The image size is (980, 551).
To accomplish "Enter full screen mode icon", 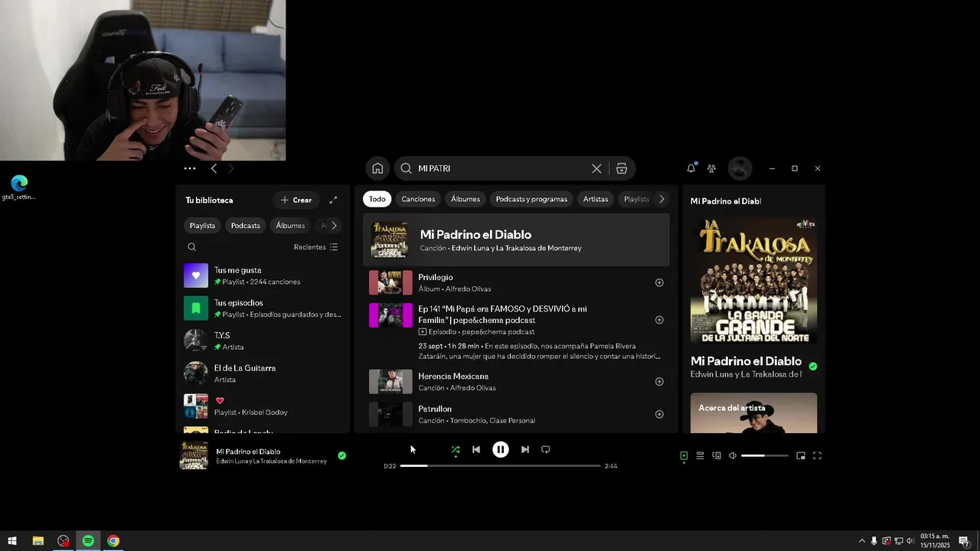I will pyautogui.click(x=817, y=455).
